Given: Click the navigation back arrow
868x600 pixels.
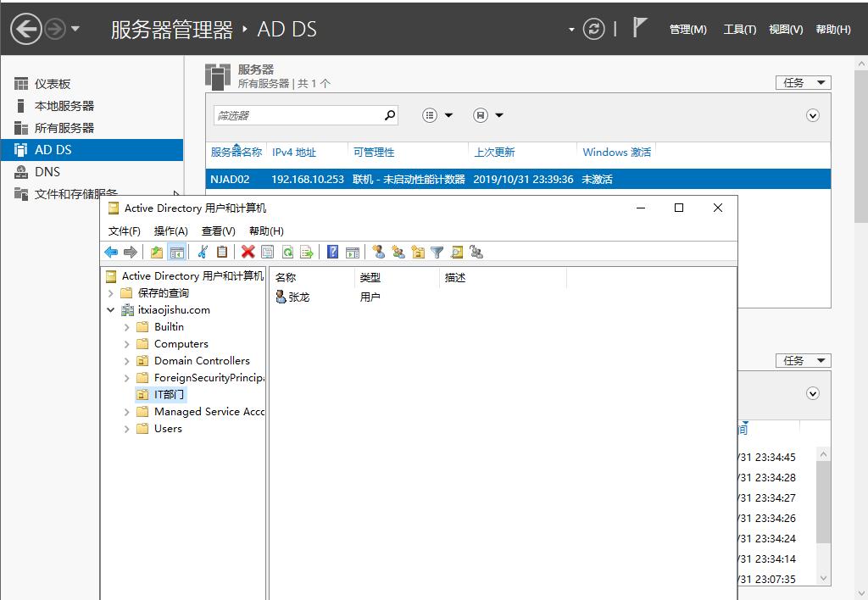Looking at the screenshot, I should point(110,252).
